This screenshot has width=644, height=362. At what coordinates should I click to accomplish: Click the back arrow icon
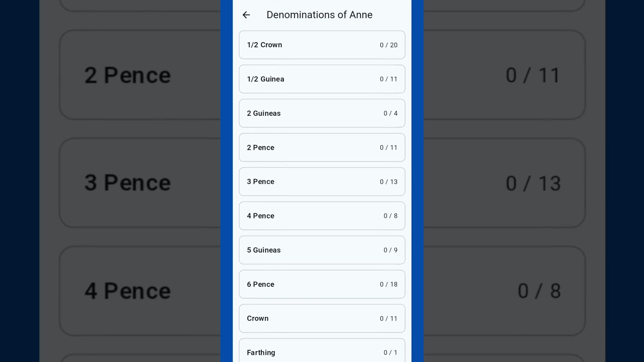[246, 15]
